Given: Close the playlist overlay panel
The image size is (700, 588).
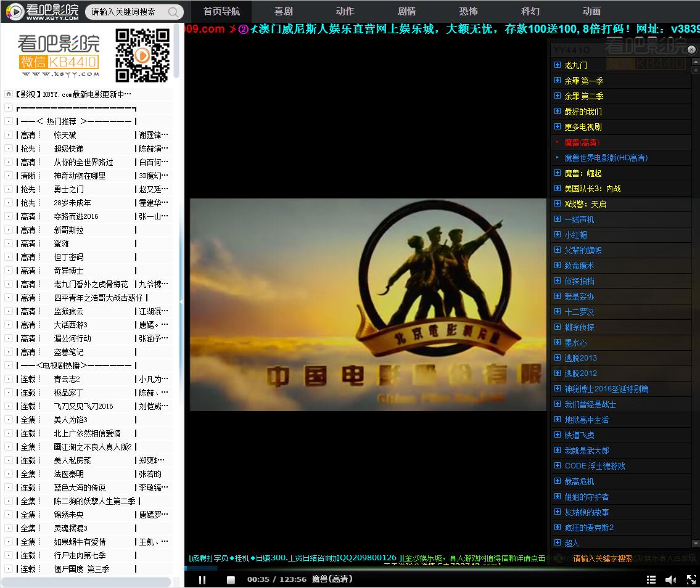Looking at the screenshot, I should point(691,49).
